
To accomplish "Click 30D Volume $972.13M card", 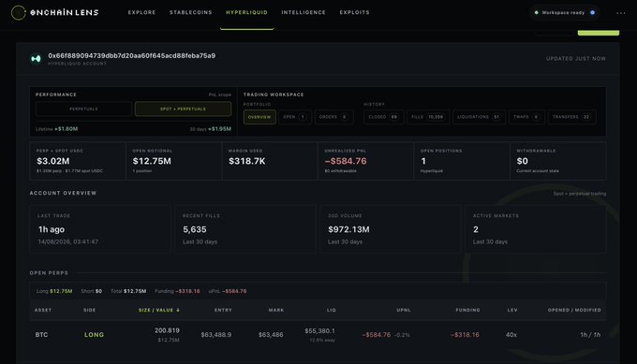I will pos(391,229).
